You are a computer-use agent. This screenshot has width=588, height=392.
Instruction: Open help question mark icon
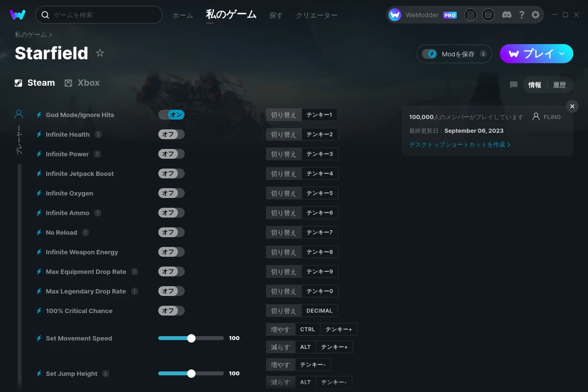(x=521, y=15)
